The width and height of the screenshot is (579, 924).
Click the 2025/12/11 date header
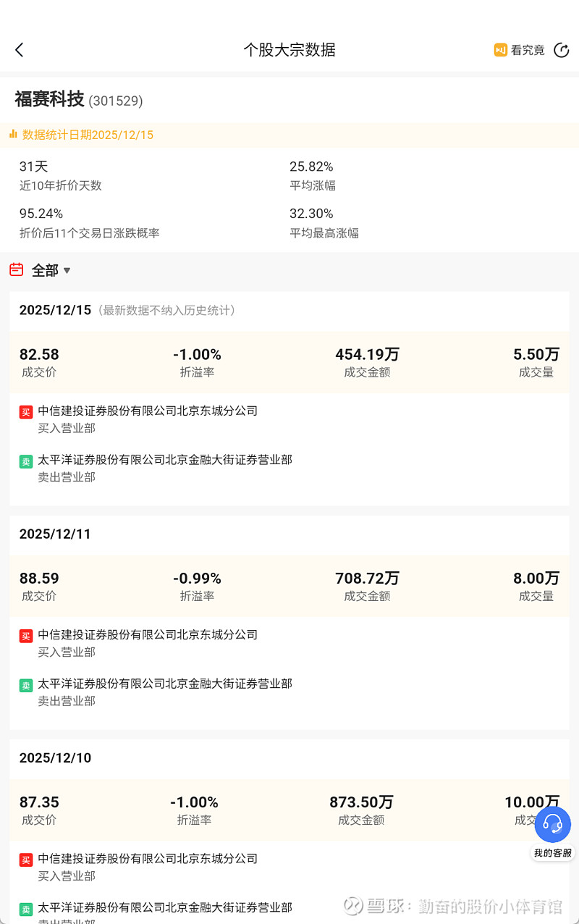pyautogui.click(x=55, y=534)
